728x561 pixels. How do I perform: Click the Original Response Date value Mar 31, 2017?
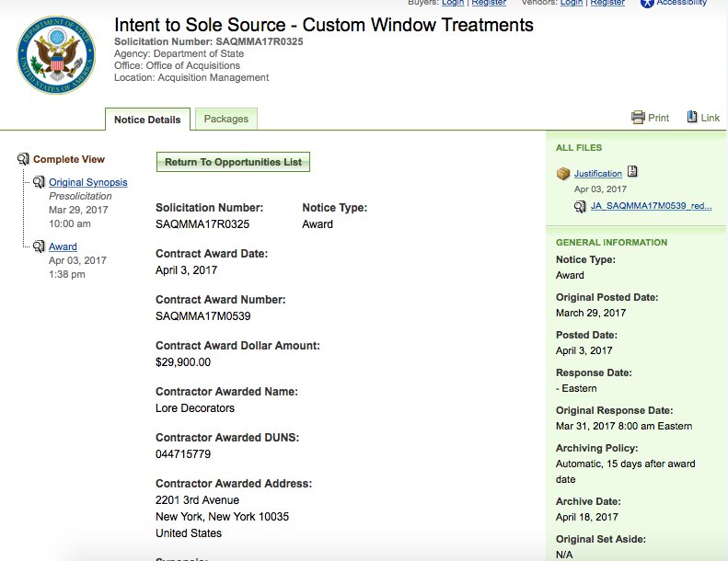624,426
